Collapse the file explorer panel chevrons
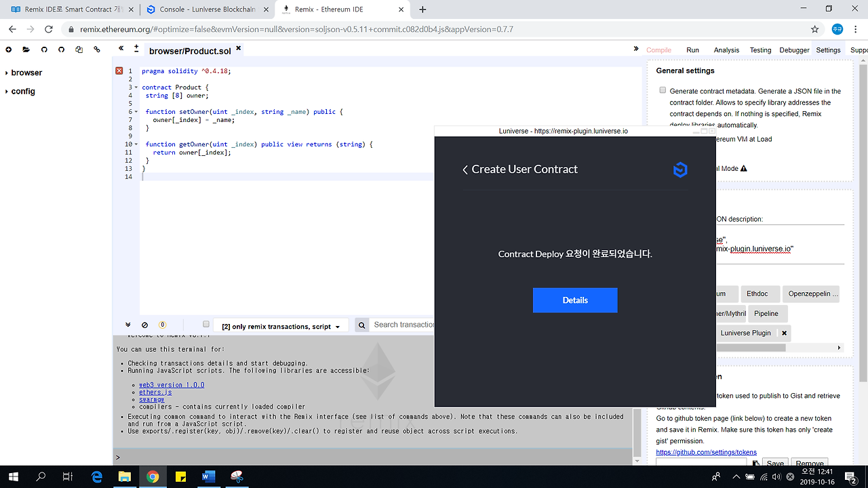This screenshot has width=868, height=488. pyautogui.click(x=121, y=49)
